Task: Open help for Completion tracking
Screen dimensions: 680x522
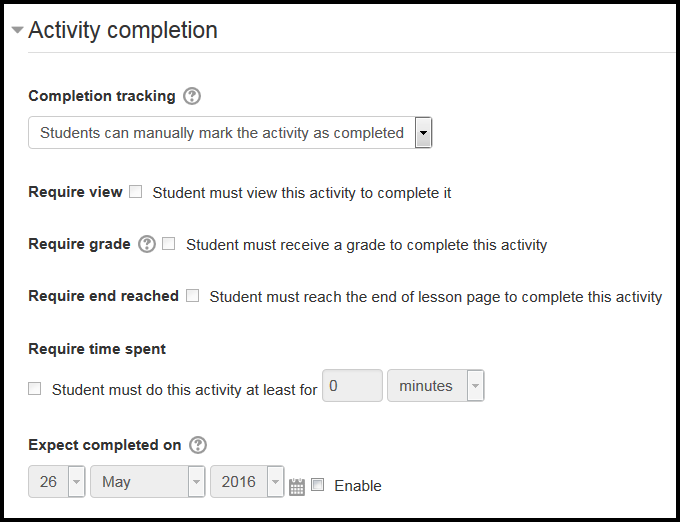Action: pyautogui.click(x=192, y=96)
